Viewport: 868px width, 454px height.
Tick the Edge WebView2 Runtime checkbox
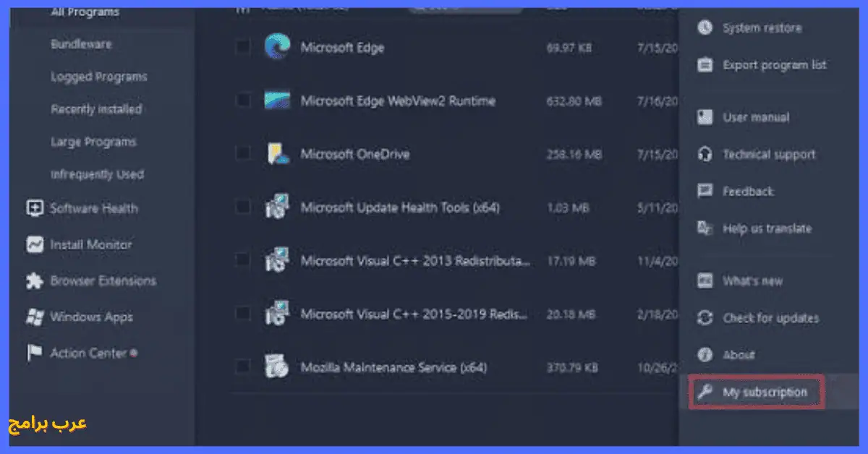[243, 100]
